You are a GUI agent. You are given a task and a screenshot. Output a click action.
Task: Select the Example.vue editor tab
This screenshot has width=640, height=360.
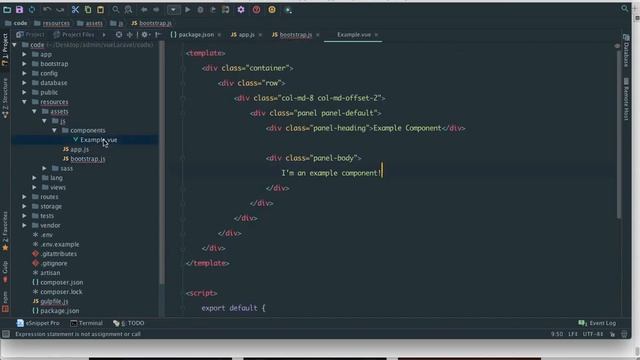click(x=353, y=35)
